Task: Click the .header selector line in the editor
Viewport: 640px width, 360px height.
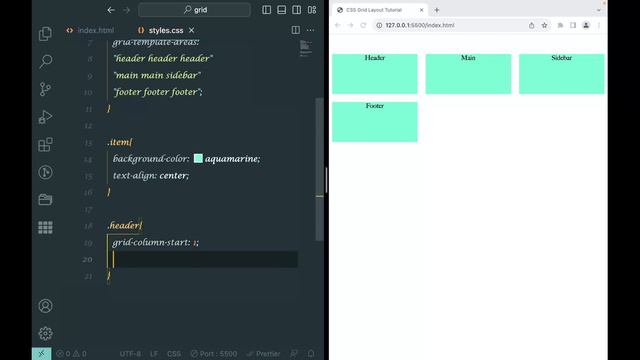Action: (125, 225)
